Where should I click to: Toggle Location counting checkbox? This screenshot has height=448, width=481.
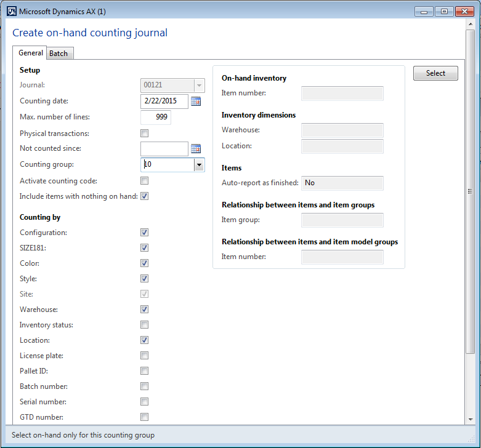coord(144,340)
